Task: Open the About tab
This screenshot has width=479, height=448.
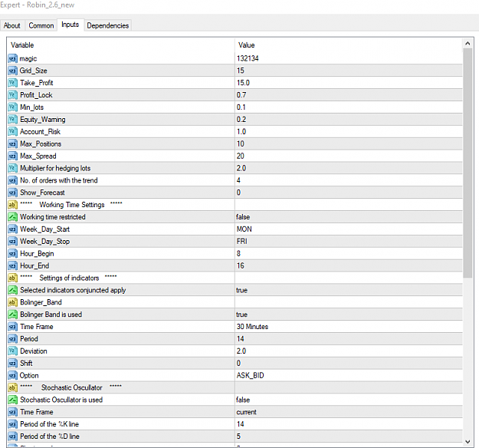Action: 12,25
